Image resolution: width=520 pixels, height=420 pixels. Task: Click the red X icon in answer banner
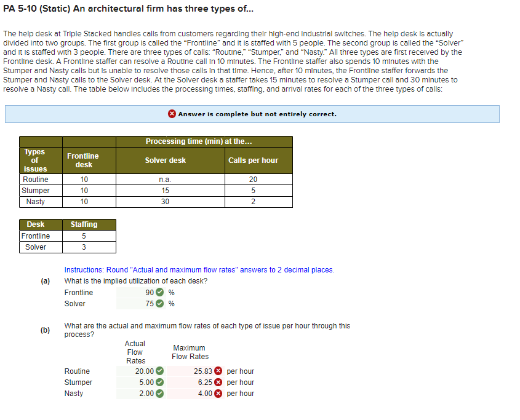(x=172, y=114)
